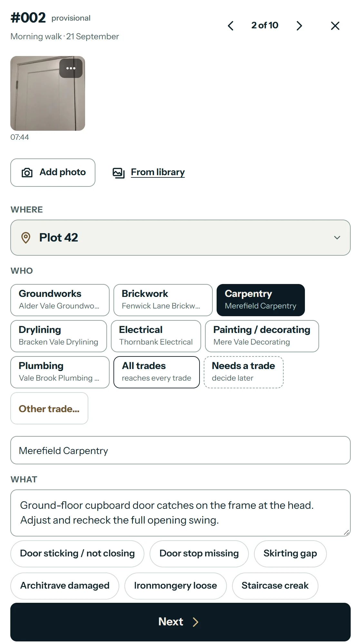Select the Electrical Thornbank Electrical chip
The height and width of the screenshot is (644, 361).
156,336
